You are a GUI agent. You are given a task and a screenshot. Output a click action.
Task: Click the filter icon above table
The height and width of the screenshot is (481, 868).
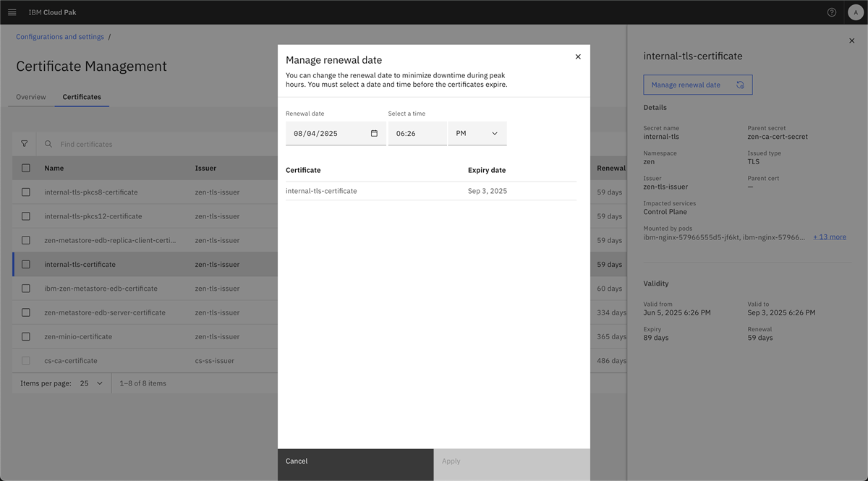[25, 144]
